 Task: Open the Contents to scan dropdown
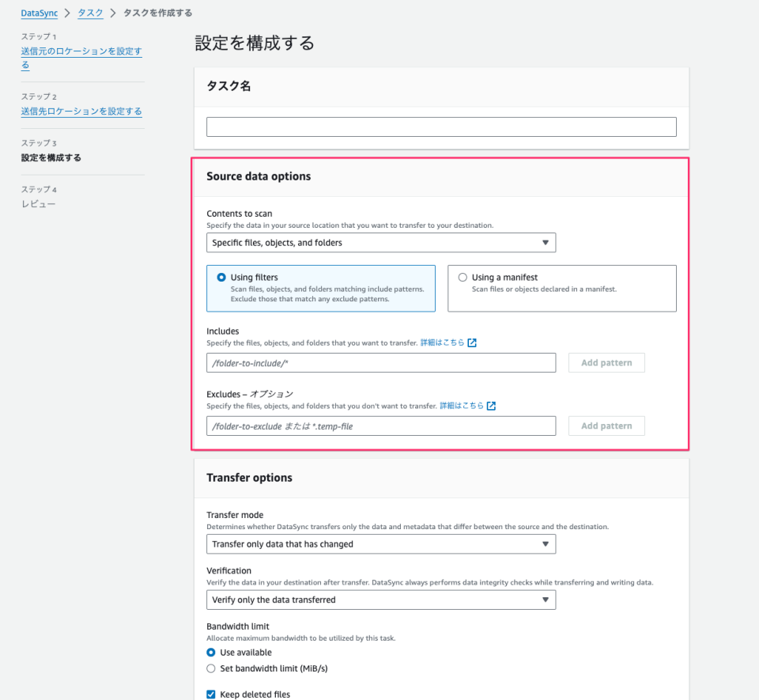(381, 243)
